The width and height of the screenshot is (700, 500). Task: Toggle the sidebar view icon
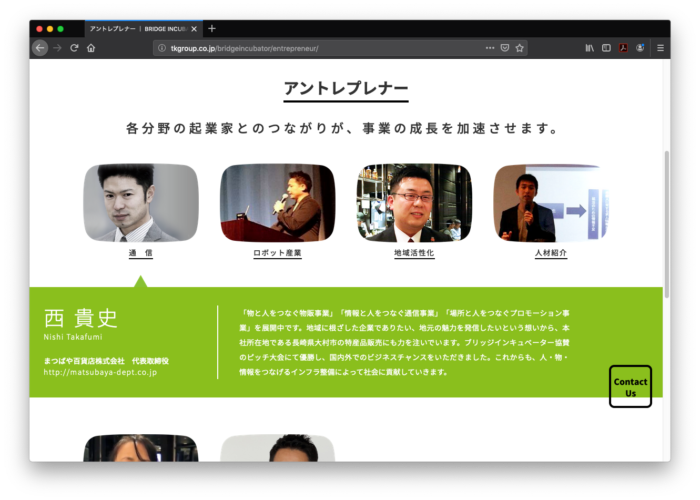[606, 48]
